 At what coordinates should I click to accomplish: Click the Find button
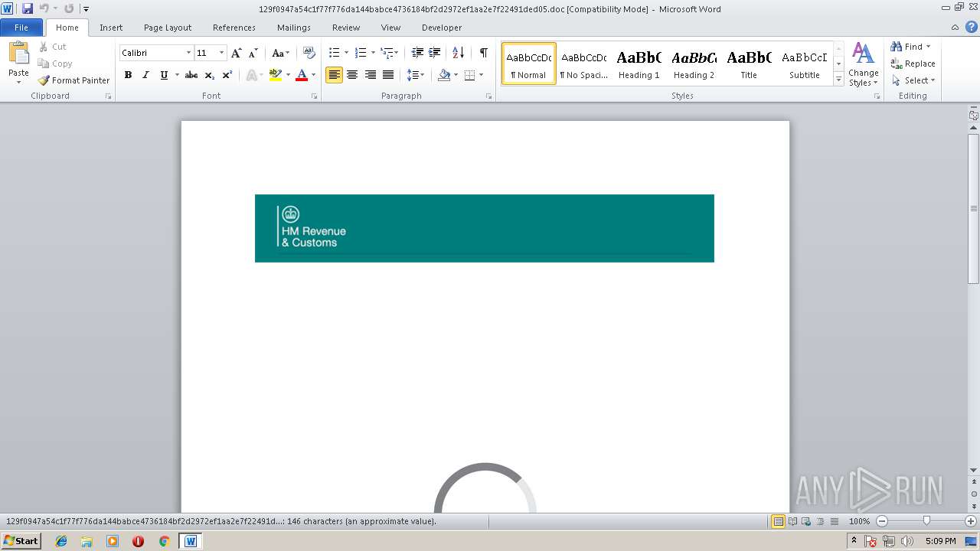(910, 47)
